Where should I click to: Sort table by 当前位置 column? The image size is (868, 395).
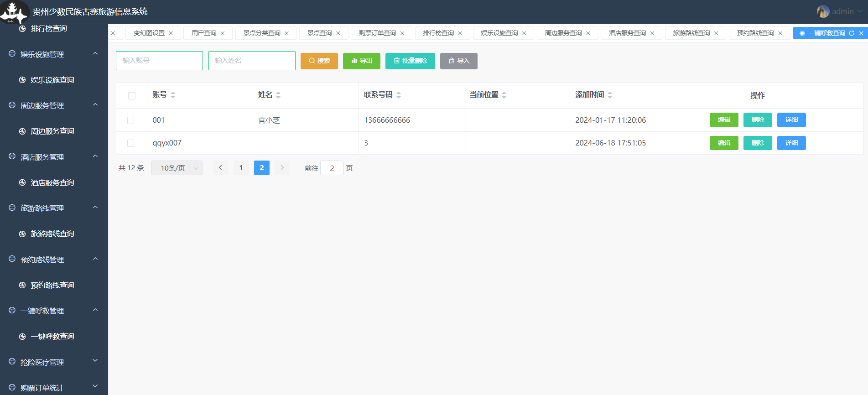pos(504,95)
